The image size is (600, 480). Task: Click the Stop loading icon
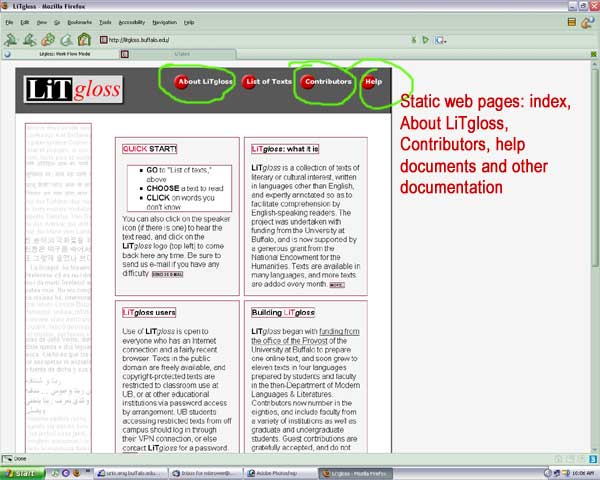[67, 39]
